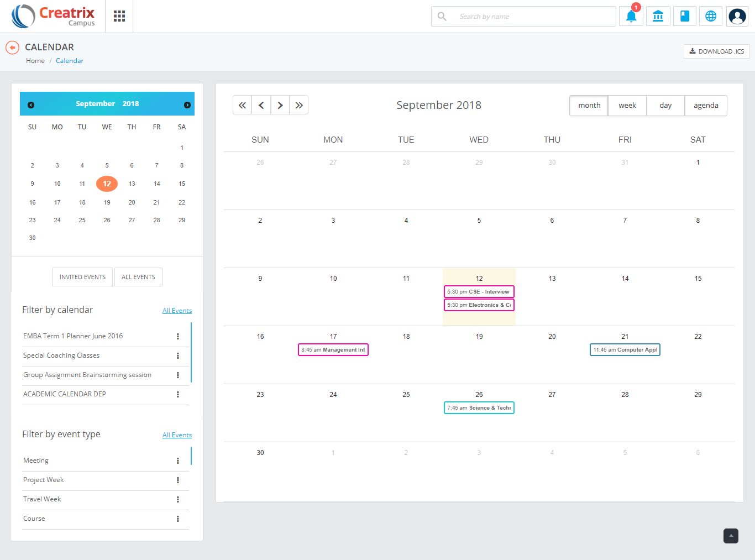Screen dimensions: 755x560
Task: Select Meeting event type filter
Action: (x=36, y=460)
